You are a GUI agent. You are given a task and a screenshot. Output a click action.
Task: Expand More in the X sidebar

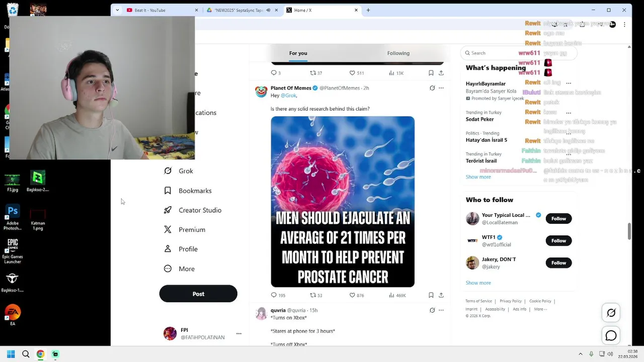pyautogui.click(x=180, y=268)
